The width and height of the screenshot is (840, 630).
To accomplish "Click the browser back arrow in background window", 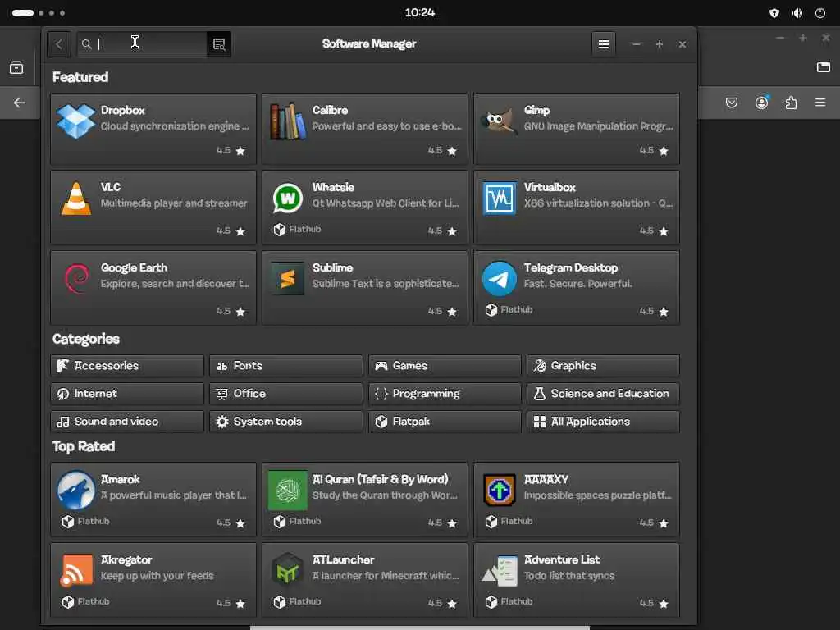I will point(20,103).
